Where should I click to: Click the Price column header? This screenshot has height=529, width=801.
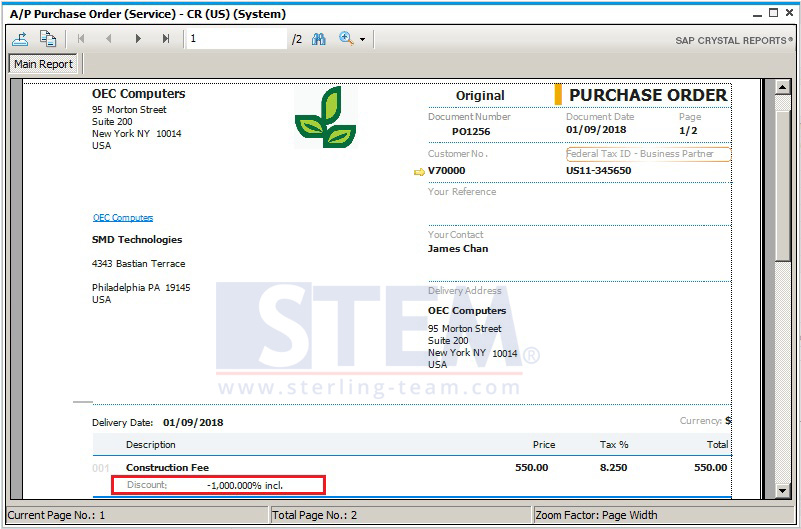click(544, 445)
